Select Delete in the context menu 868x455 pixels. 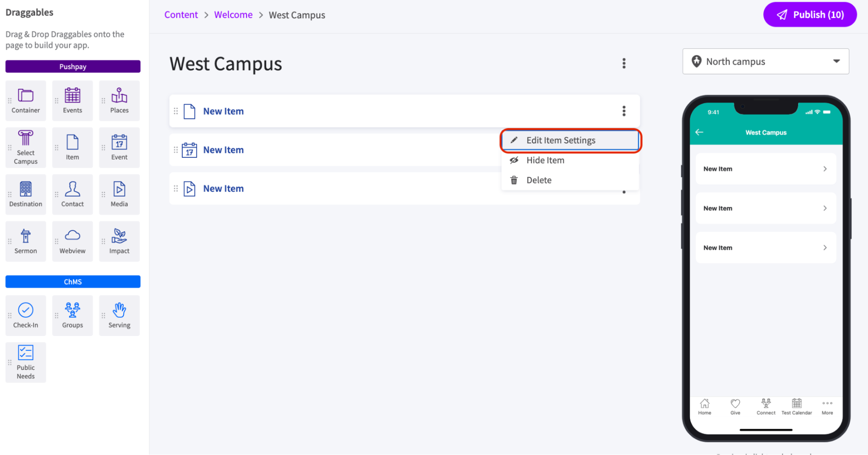(x=538, y=180)
